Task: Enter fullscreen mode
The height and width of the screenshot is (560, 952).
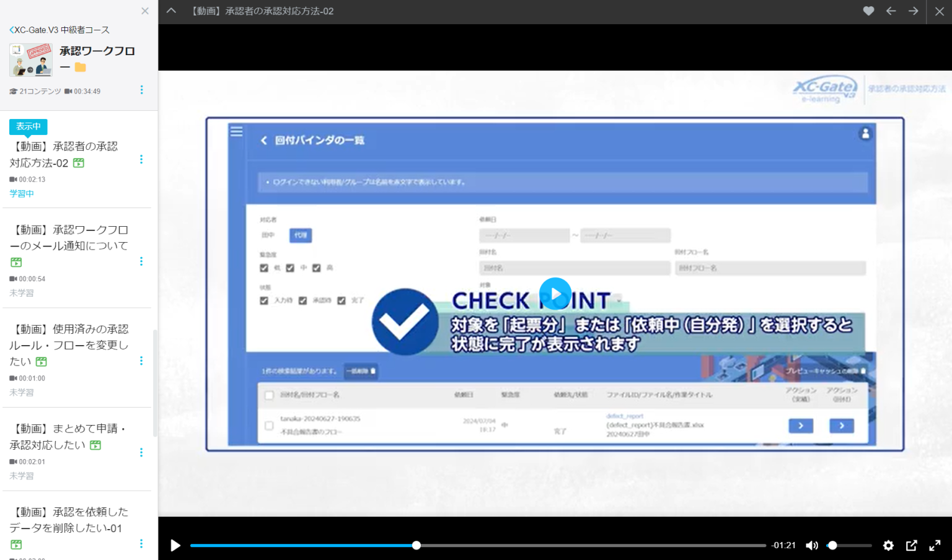Action: pyautogui.click(x=935, y=545)
